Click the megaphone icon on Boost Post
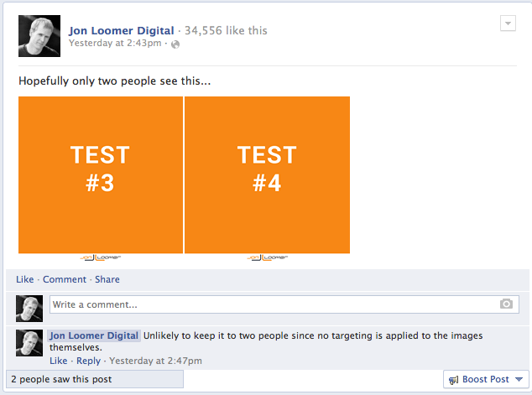The height and width of the screenshot is (395, 532). [454, 380]
